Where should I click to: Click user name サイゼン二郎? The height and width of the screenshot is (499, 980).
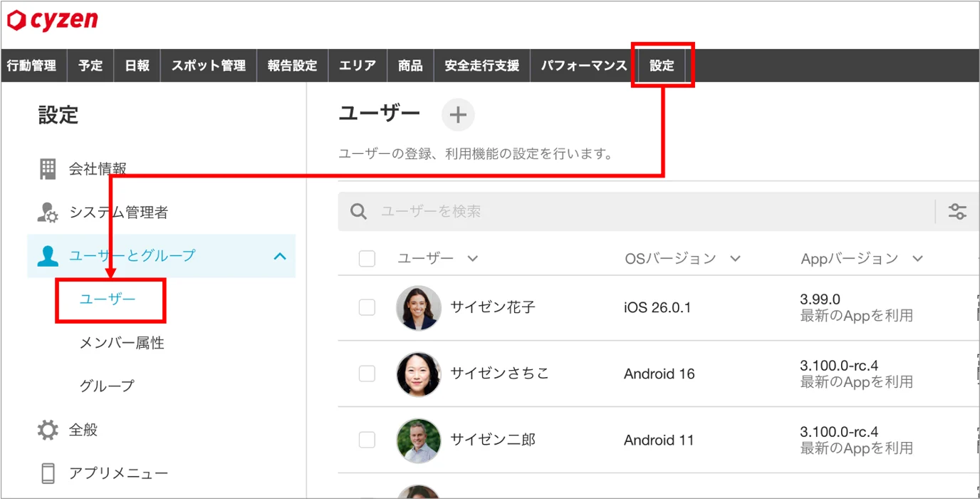(493, 440)
